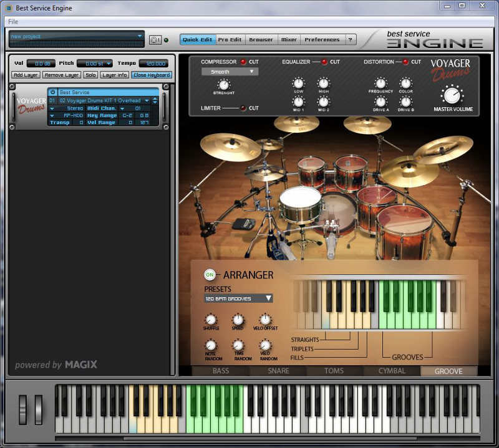Click the down arrow of the layer preset stepper

155,102
